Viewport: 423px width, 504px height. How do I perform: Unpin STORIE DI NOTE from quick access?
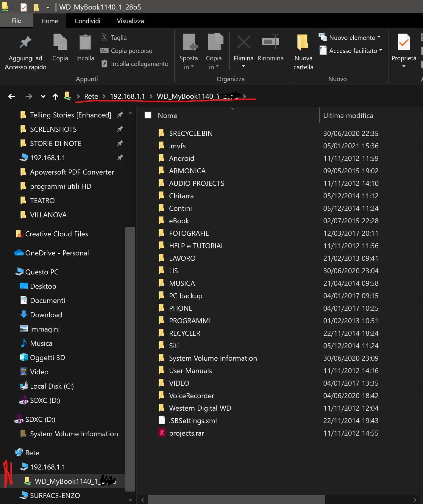coord(120,143)
